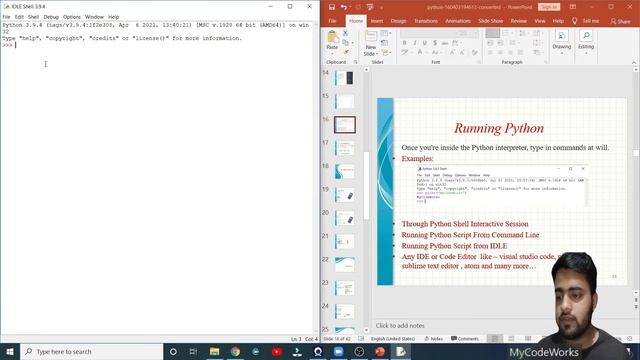Click the Paste clipboard icon
640x360 pixels.
pyautogui.click(x=333, y=37)
